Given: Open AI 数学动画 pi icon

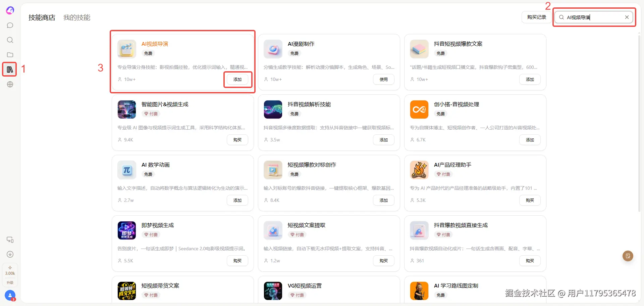Looking at the screenshot, I should [127, 170].
